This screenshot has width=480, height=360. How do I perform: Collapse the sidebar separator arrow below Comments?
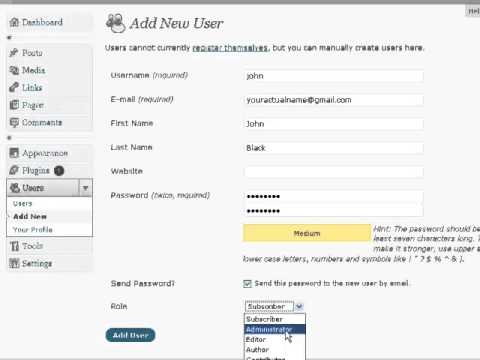pyautogui.click(x=9, y=138)
